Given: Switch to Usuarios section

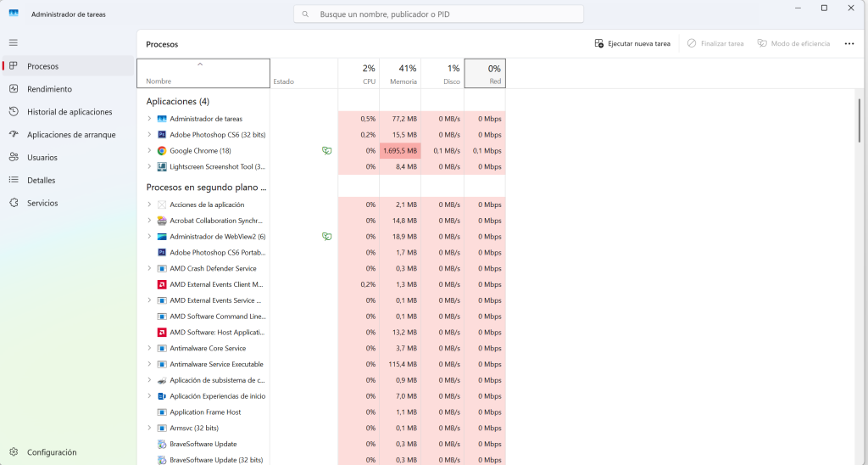Looking at the screenshot, I should pos(68,157).
